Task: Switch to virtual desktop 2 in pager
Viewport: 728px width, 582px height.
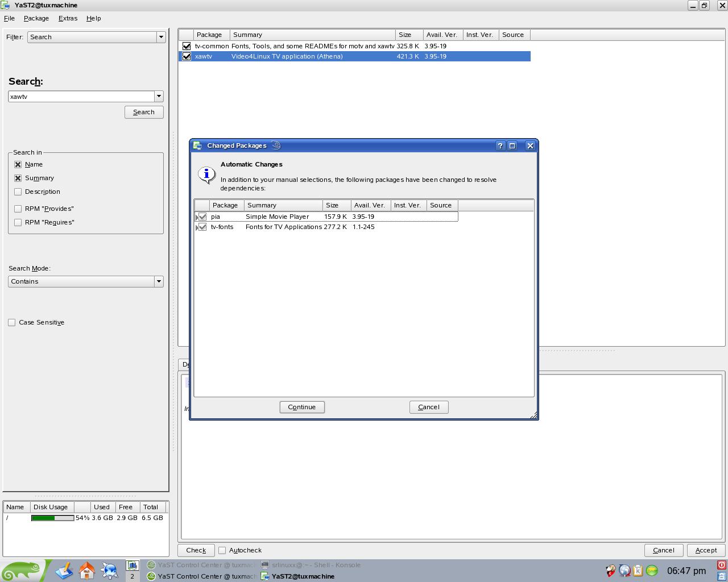Action: click(x=133, y=576)
